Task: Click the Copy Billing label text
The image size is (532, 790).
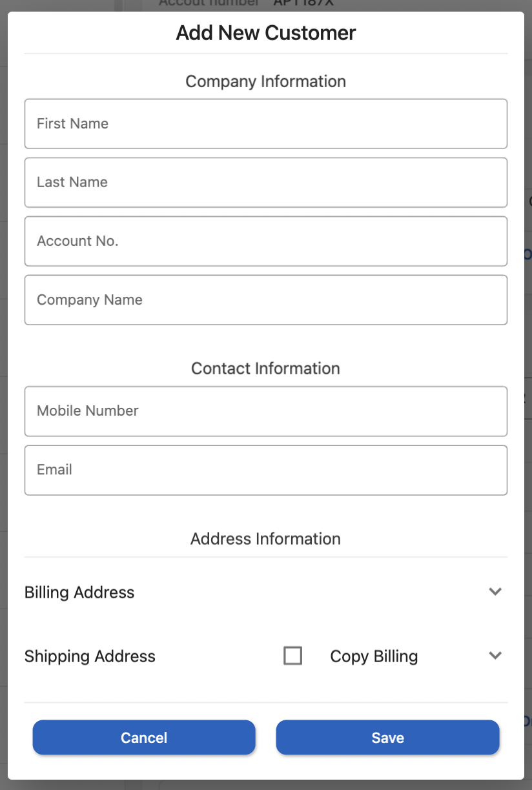Action: pos(374,656)
